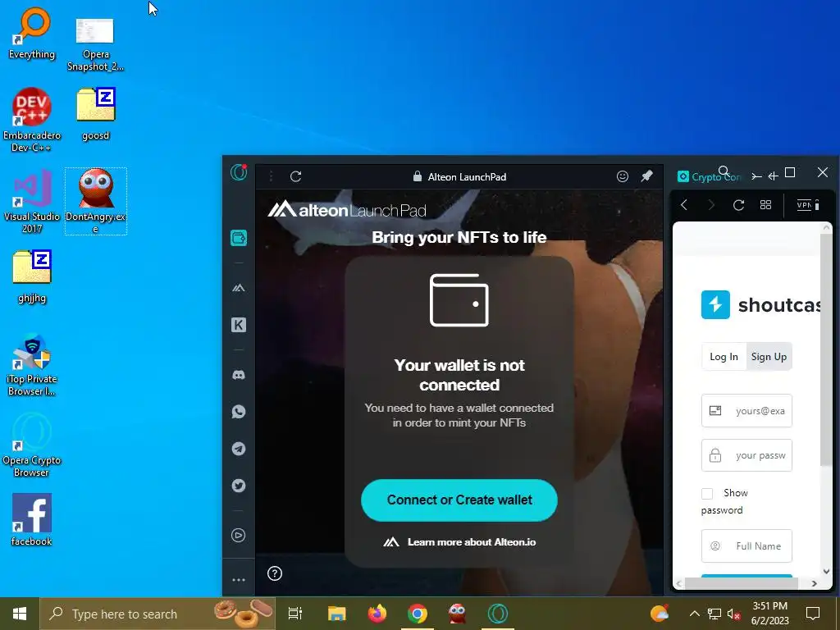The height and width of the screenshot is (630, 840).
Task: Select the ghjjhg zip folder
Action: [x=32, y=276]
